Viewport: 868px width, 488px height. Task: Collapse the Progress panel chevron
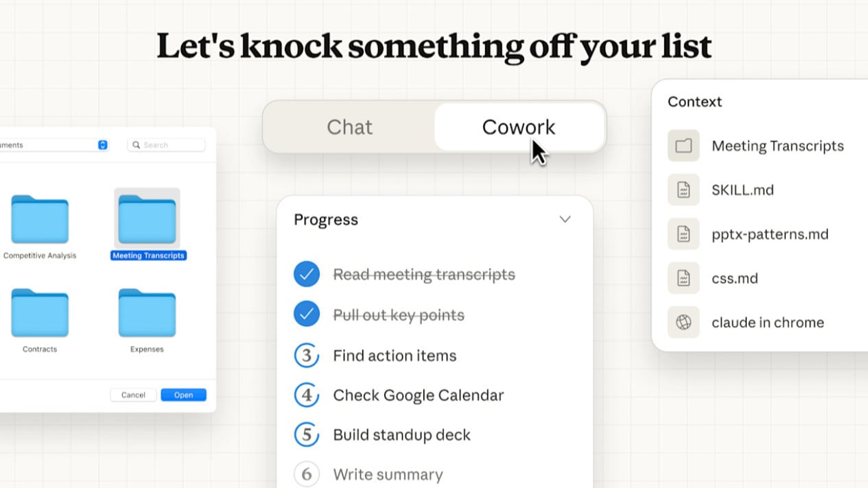point(565,220)
